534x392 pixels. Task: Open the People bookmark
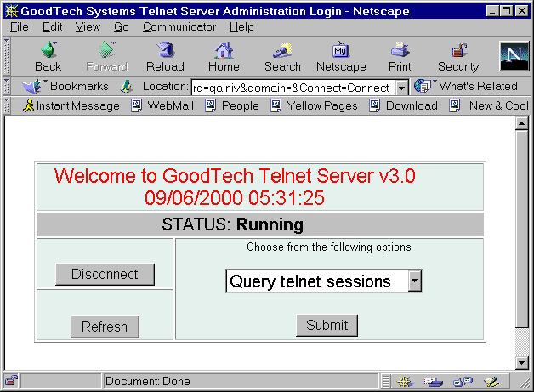point(232,105)
